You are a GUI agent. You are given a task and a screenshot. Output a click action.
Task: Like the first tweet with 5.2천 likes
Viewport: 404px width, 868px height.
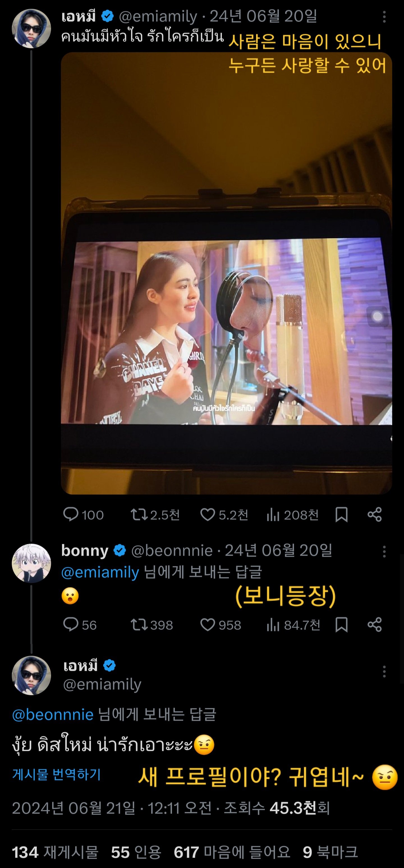click(208, 515)
